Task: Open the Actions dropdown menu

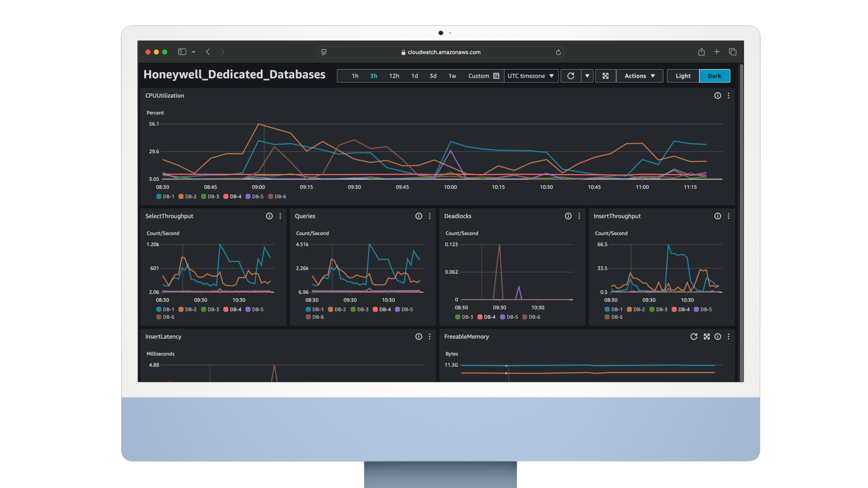Action: coord(640,76)
